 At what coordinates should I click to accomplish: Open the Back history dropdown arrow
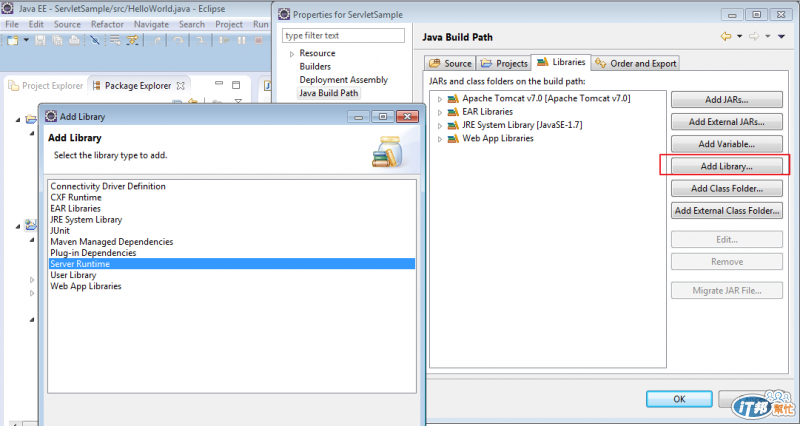[739, 37]
